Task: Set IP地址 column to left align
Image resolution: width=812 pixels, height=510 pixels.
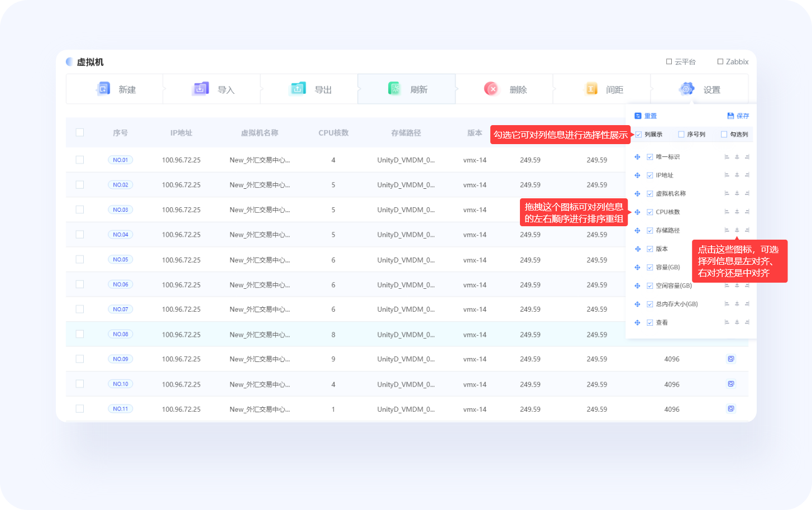Action: click(x=727, y=175)
